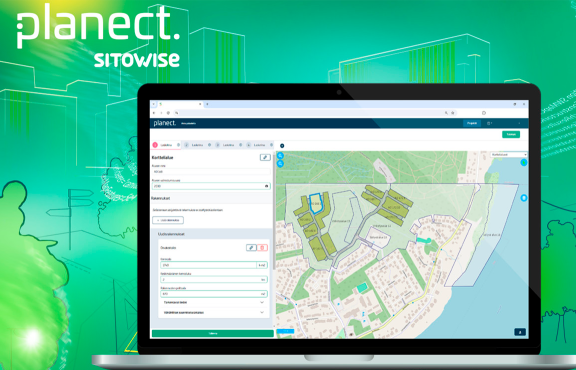Click the zoom-out magnifier button on the map

click(280, 164)
